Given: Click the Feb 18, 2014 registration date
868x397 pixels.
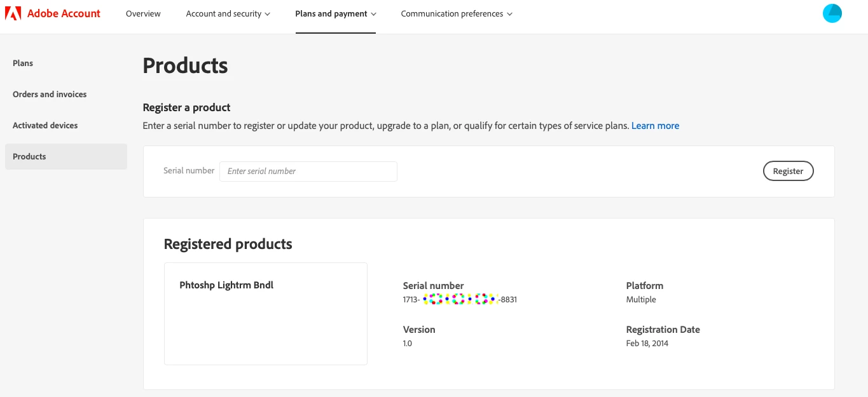Looking at the screenshot, I should [647, 344].
